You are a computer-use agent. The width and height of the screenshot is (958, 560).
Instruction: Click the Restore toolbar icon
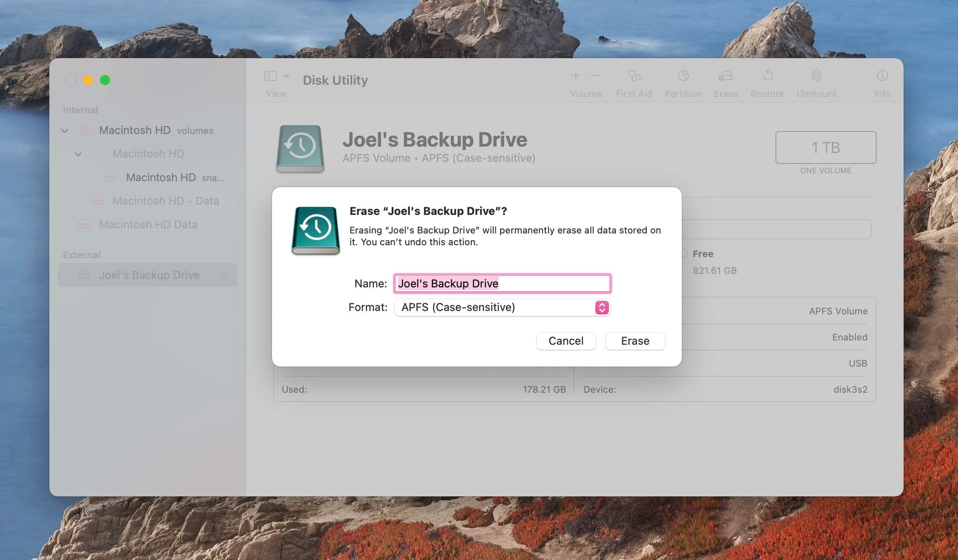click(x=767, y=76)
